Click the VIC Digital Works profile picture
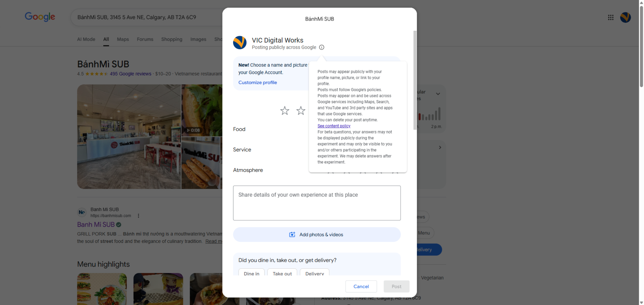The width and height of the screenshot is (644, 305). [240, 43]
